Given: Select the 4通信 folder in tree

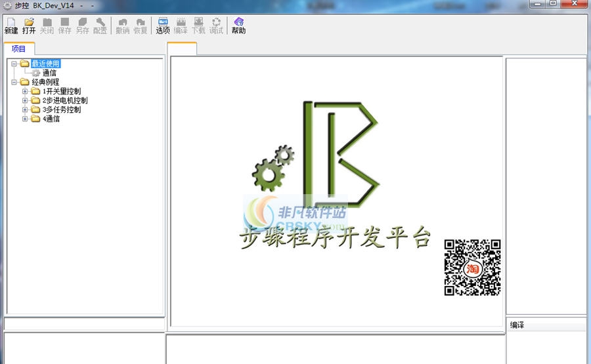Looking at the screenshot, I should [51, 119].
